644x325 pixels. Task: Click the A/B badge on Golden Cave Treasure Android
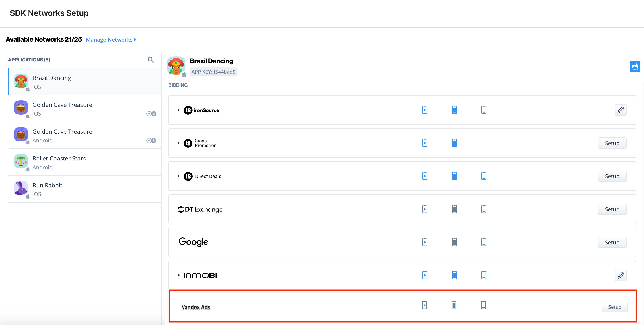click(151, 140)
